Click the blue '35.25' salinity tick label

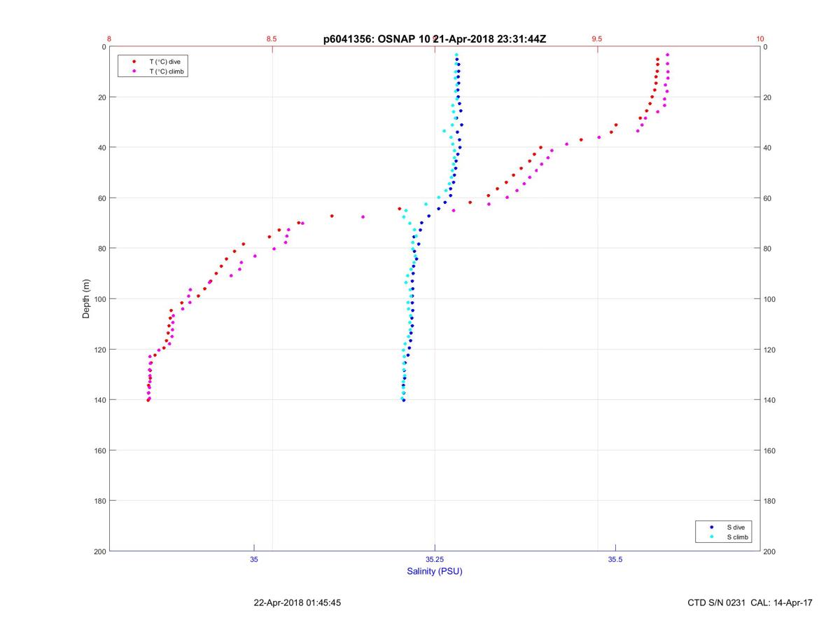[x=435, y=559]
